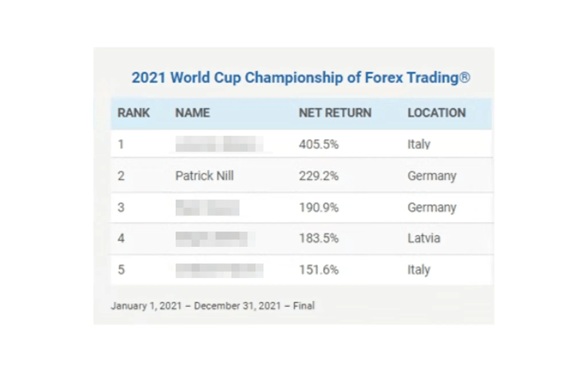This screenshot has width=588, height=373.
Task: Click the Latvia location cell
Action: point(424,238)
